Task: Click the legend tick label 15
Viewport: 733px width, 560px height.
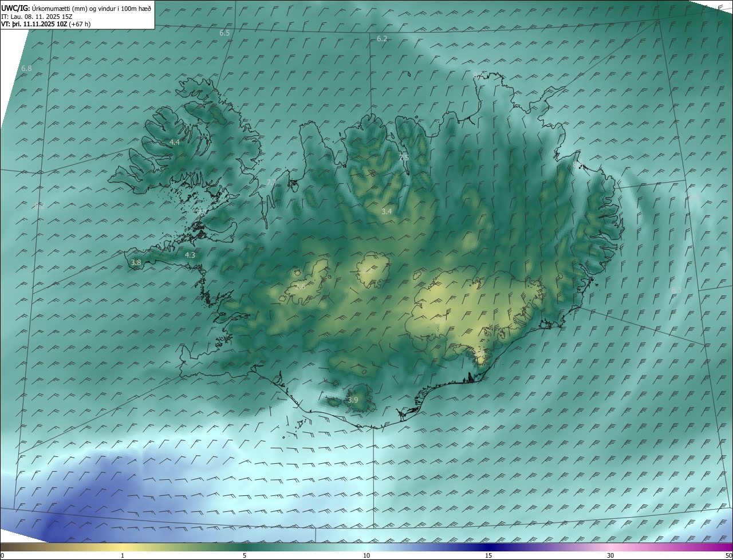Action: click(x=488, y=555)
